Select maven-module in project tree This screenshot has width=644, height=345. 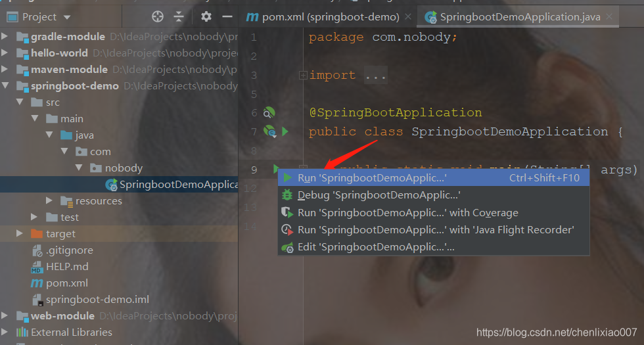[69, 70]
